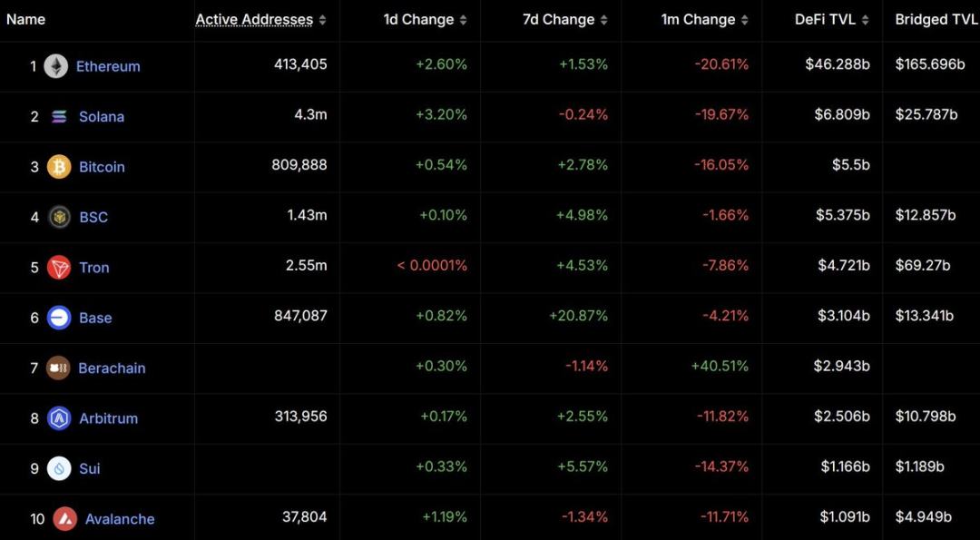
Task: Open the Avalanche chain link
Action: [120, 519]
